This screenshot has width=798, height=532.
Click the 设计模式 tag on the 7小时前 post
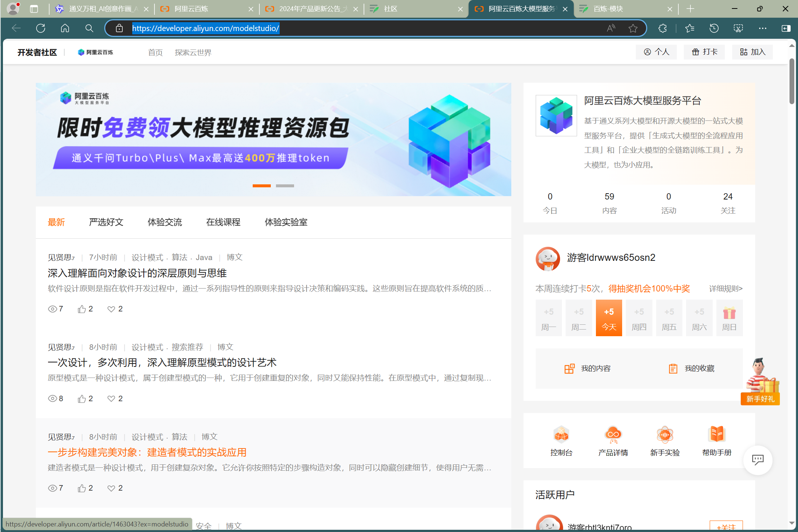[147, 257]
